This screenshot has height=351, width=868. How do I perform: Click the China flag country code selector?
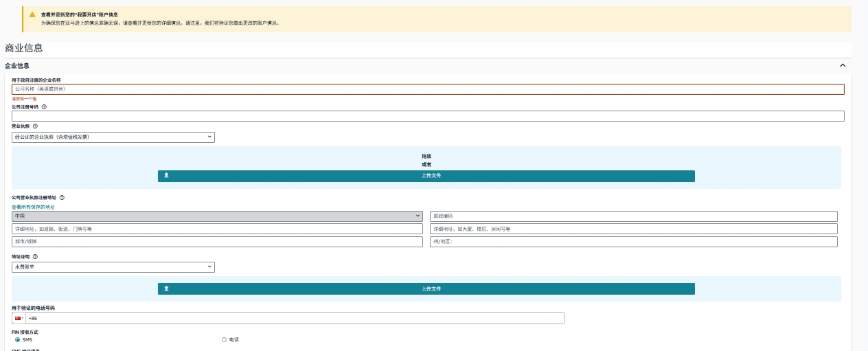coord(19,318)
